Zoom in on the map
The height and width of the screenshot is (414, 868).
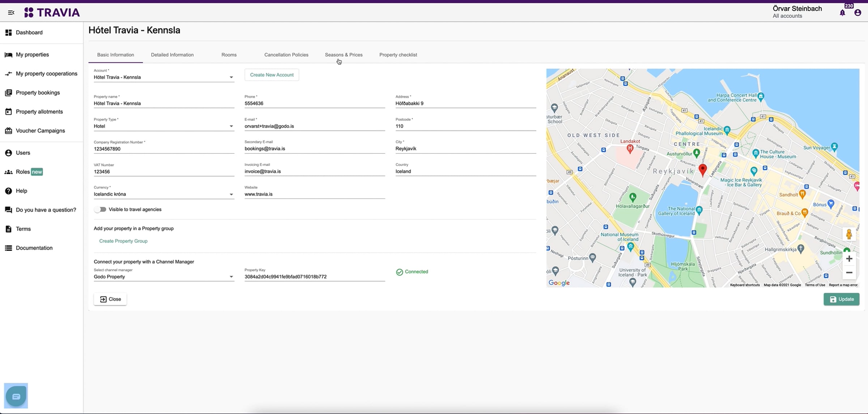[x=849, y=259]
